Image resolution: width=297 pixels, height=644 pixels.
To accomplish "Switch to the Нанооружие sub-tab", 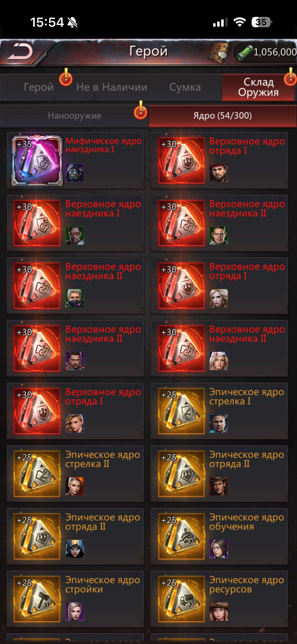I will 74,116.
